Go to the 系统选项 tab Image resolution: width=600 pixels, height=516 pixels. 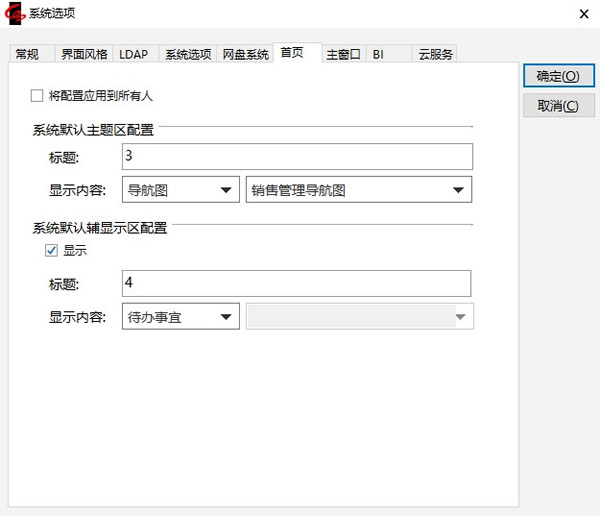188,55
